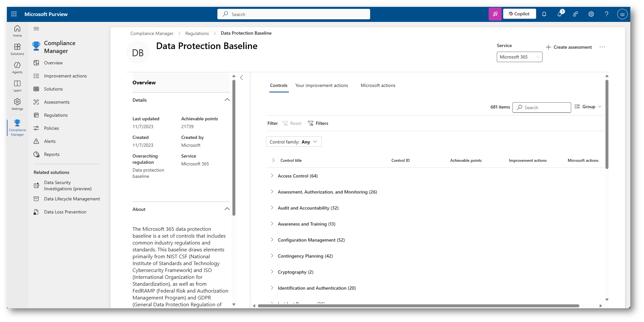This screenshot has width=644, height=322.
Task: Expand the Awareness and Training (13) group
Action: coord(272,224)
